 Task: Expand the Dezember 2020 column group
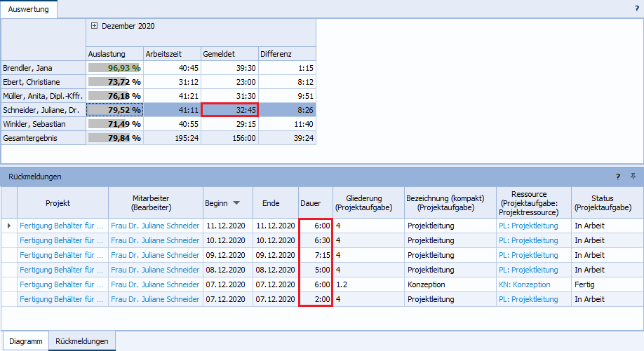[x=94, y=26]
